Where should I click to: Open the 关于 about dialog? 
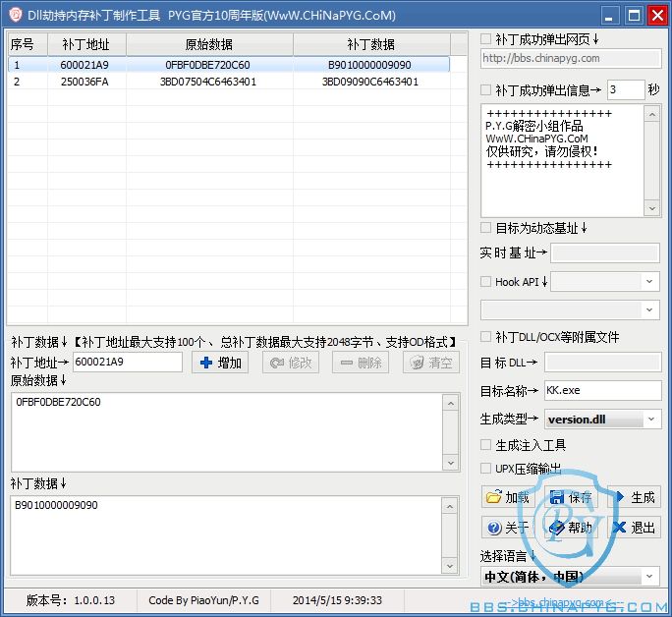click(508, 527)
